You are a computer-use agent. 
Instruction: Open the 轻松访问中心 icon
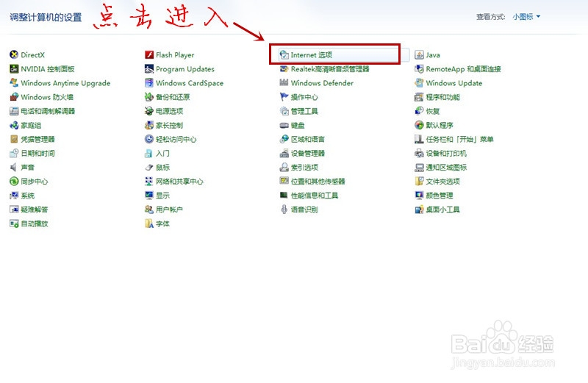(x=149, y=139)
